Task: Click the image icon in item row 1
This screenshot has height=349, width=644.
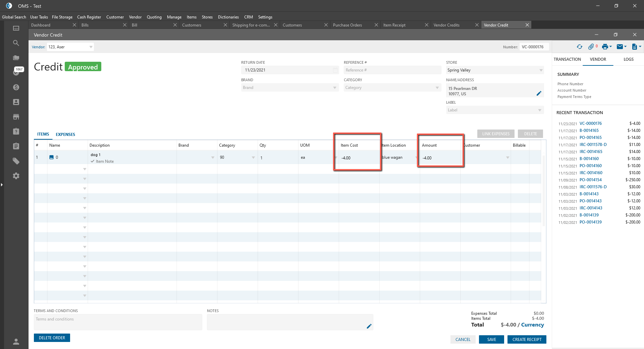Action: 51,157
